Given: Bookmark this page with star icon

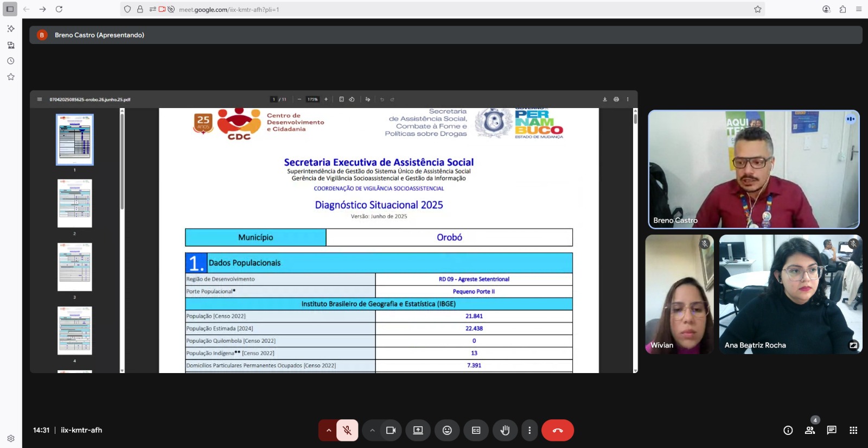Looking at the screenshot, I should tap(757, 9).
